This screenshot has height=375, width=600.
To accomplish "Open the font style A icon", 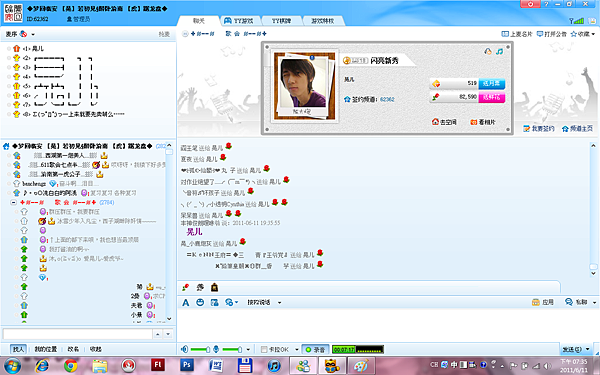I will point(186,303).
